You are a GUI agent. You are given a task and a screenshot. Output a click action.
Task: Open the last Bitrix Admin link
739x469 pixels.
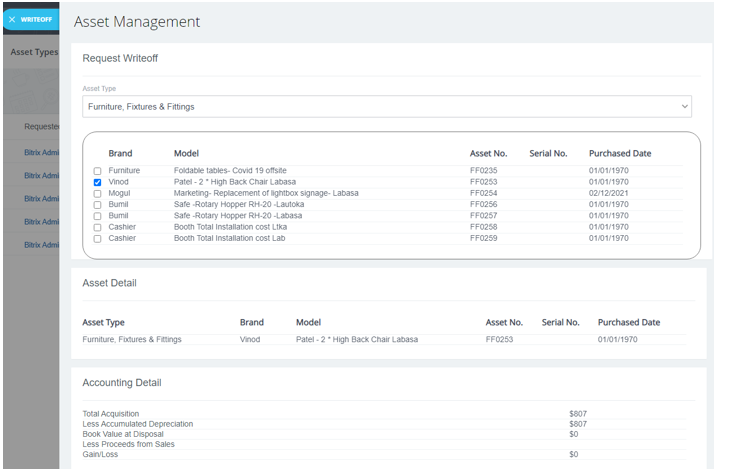click(42, 245)
